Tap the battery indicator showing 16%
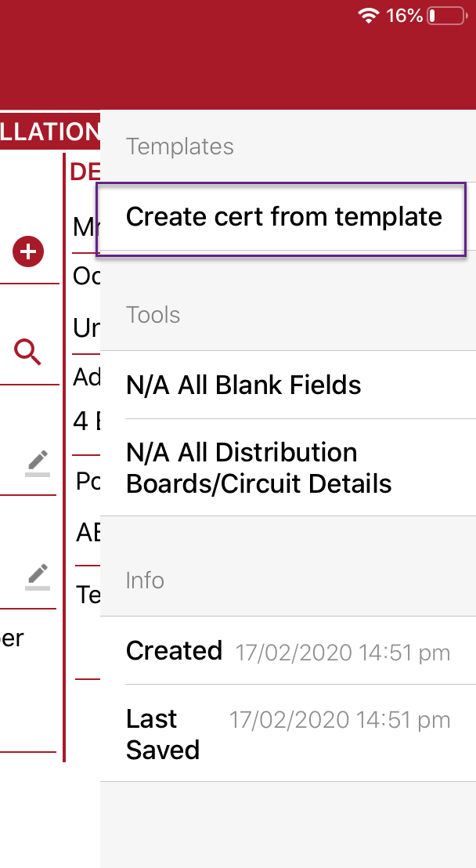The height and width of the screenshot is (868, 476). [x=444, y=15]
